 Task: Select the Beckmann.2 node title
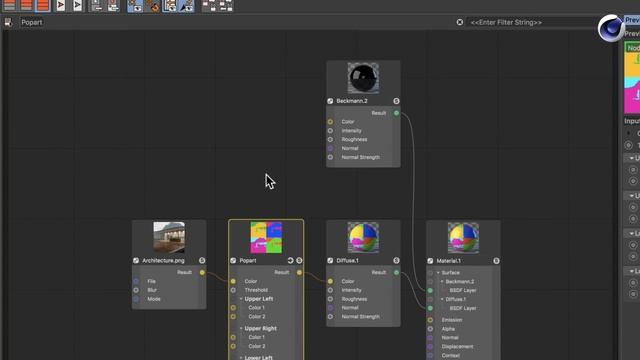coord(352,101)
